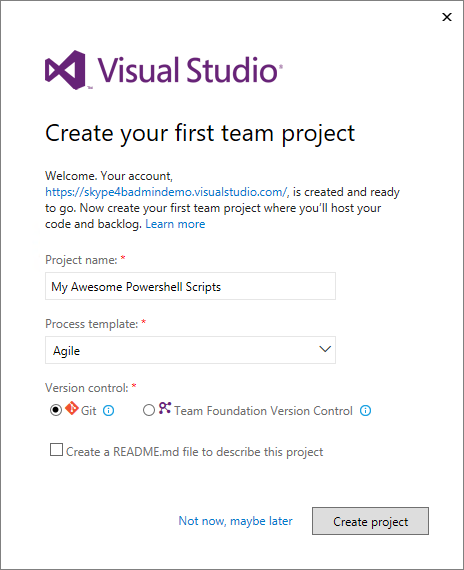
Task: Click the Create project button
Action: 370,521
